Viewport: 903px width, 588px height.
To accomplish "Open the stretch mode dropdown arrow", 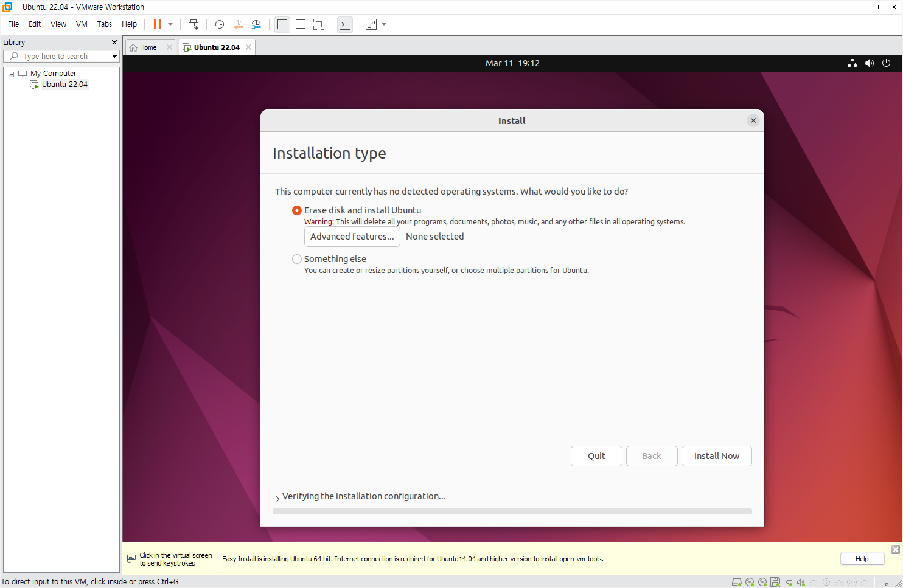I will point(384,24).
